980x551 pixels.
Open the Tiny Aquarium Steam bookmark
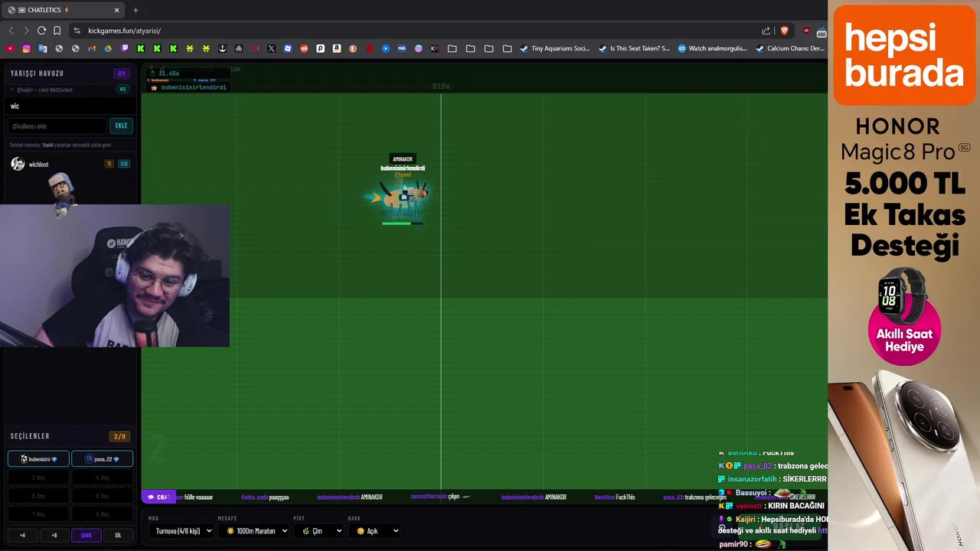[x=555, y=48]
